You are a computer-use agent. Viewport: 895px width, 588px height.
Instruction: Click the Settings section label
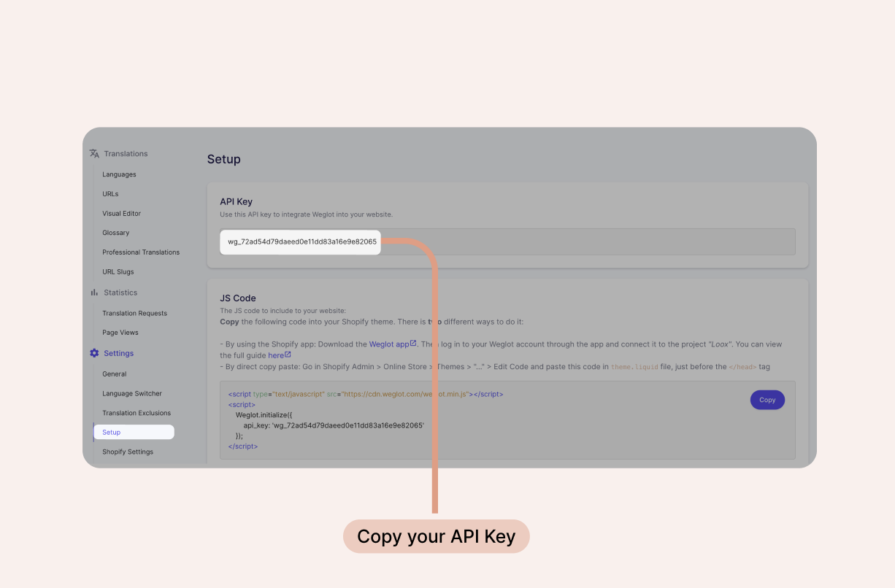pos(119,353)
